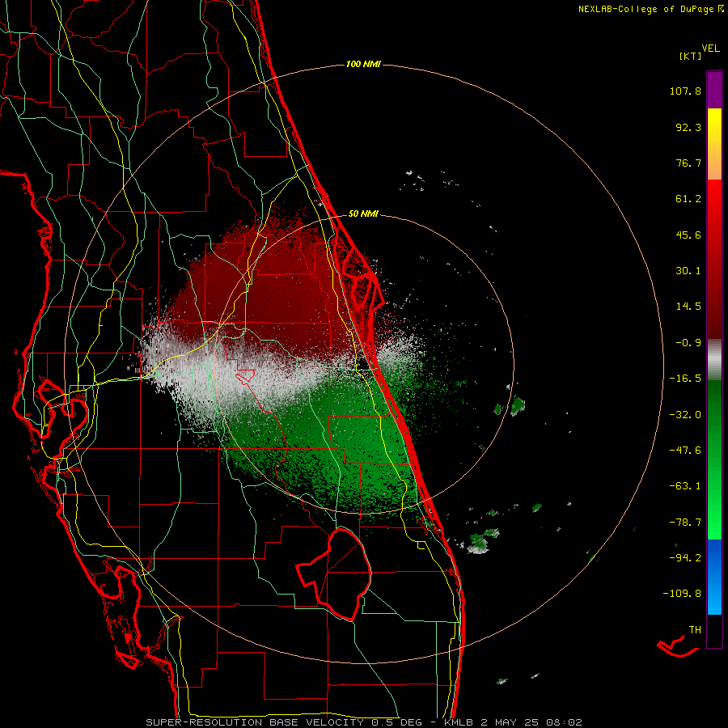
Task: Click the 100 NMI range ring label
Action: tap(363, 64)
